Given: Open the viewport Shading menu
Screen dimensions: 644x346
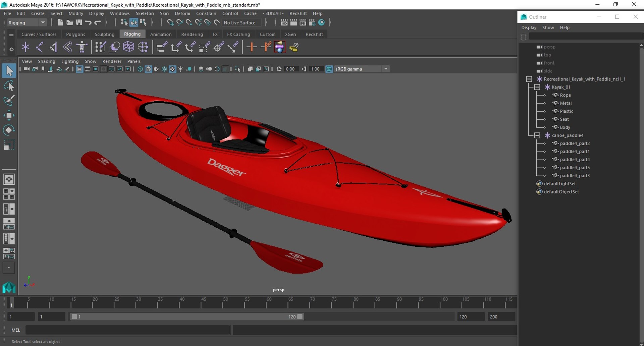Looking at the screenshot, I should (x=46, y=61).
